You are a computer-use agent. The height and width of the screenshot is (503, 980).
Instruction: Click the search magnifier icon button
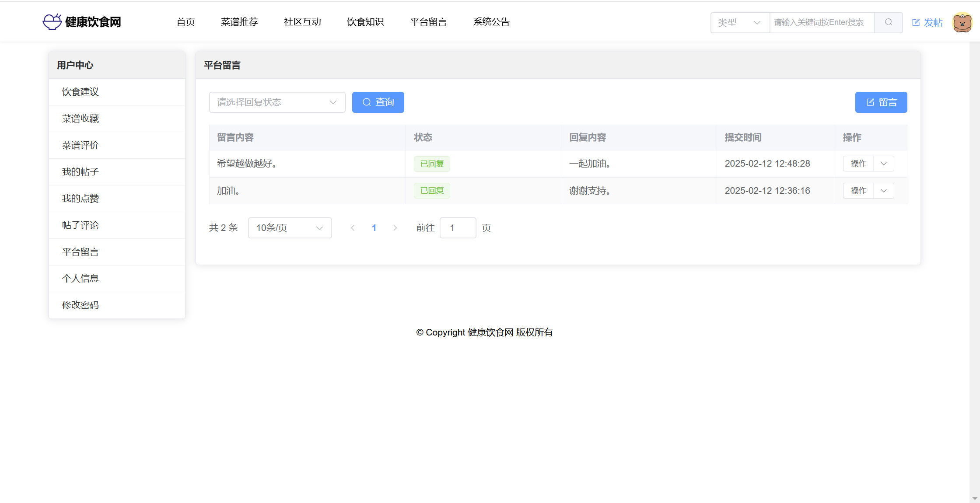(888, 22)
